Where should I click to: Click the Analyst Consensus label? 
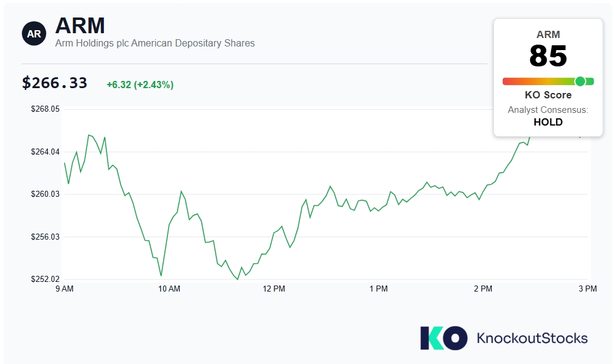[x=548, y=110]
